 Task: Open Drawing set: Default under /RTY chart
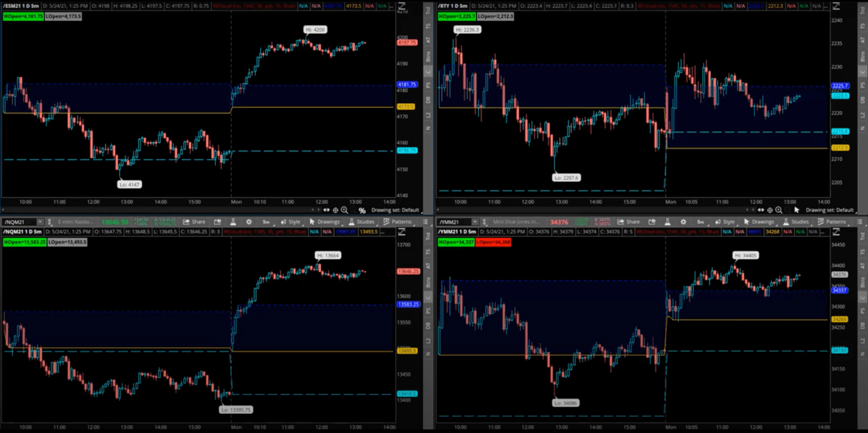829,210
